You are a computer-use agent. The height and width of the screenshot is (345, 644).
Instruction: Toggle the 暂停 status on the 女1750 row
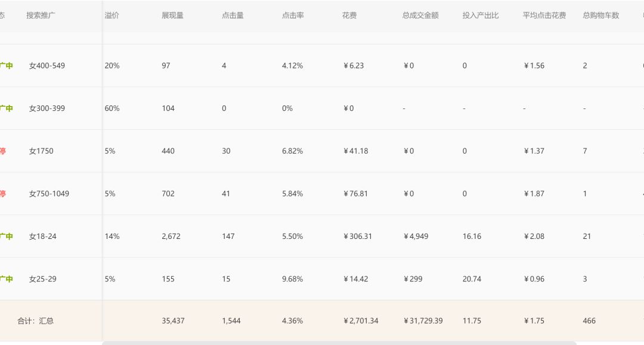(3, 151)
